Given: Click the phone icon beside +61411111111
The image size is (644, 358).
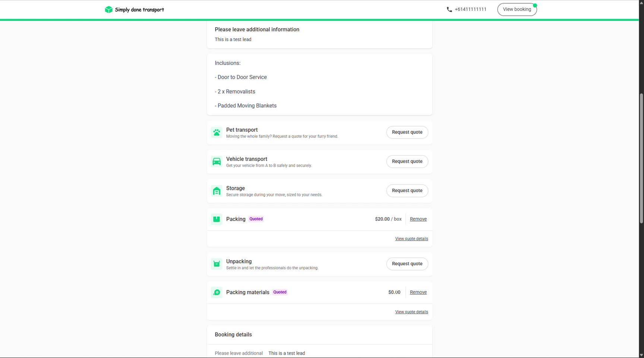Looking at the screenshot, I should (449, 9).
